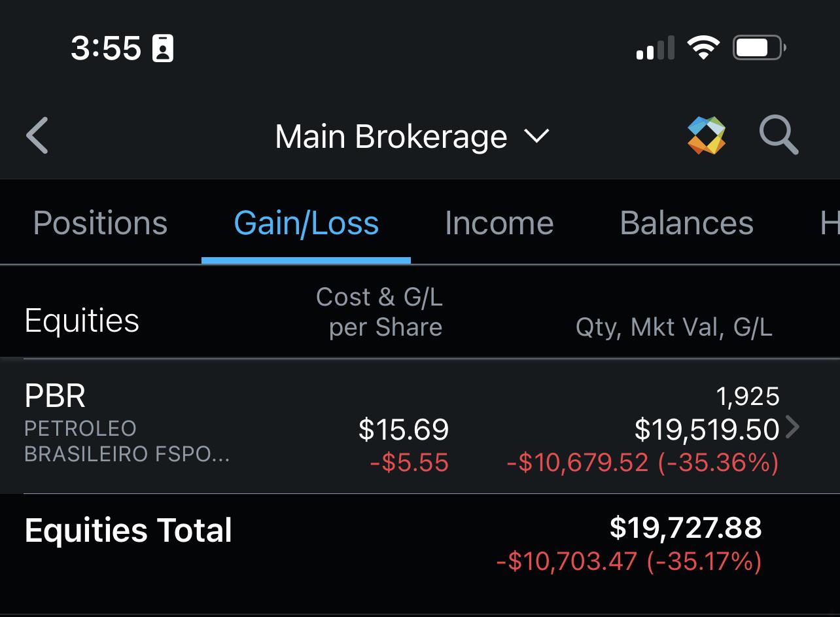840x617 pixels.
Task: Tap the Wi-Fi status icon
Action: tap(703, 48)
